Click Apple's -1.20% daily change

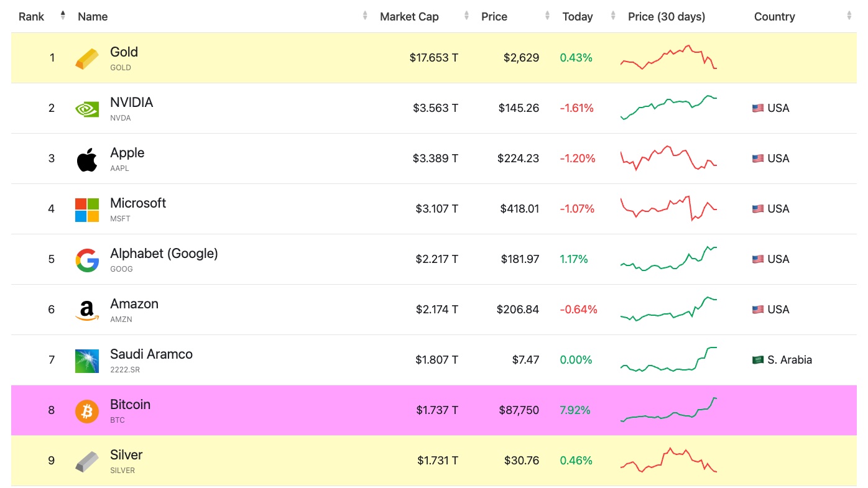(x=578, y=159)
